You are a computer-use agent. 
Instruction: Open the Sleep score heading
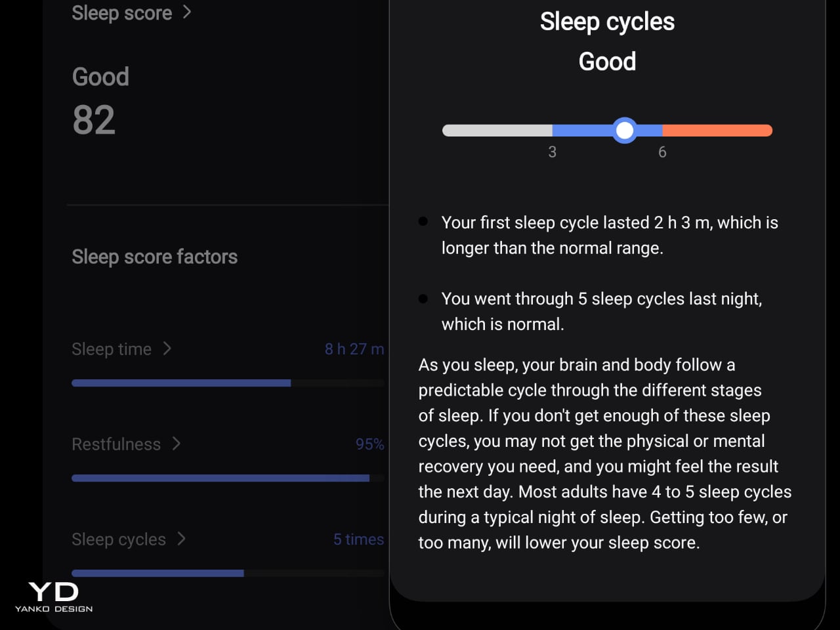point(122,12)
